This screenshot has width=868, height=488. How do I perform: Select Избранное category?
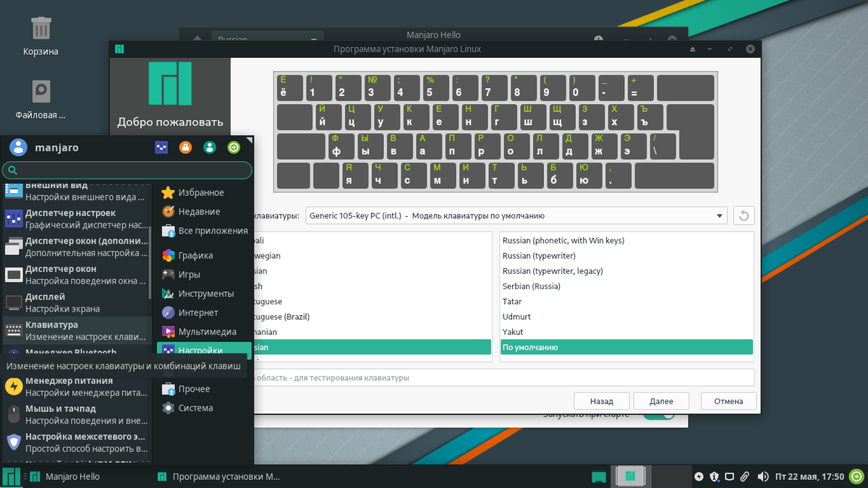[205, 192]
